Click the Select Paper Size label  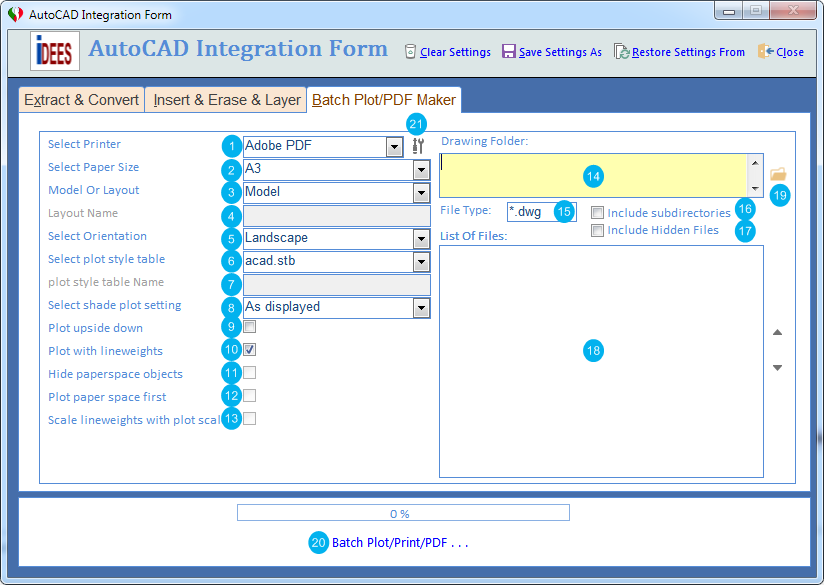click(94, 167)
